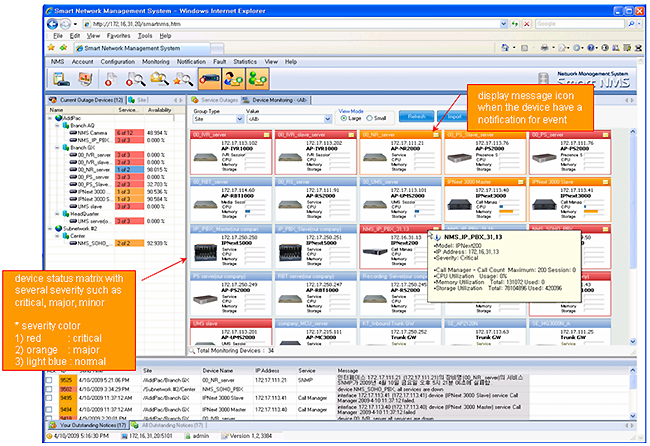Image resolution: width=650 pixels, height=446 pixels.
Task: Click IPNext 3000 Master orange storage bar
Action: (506, 212)
